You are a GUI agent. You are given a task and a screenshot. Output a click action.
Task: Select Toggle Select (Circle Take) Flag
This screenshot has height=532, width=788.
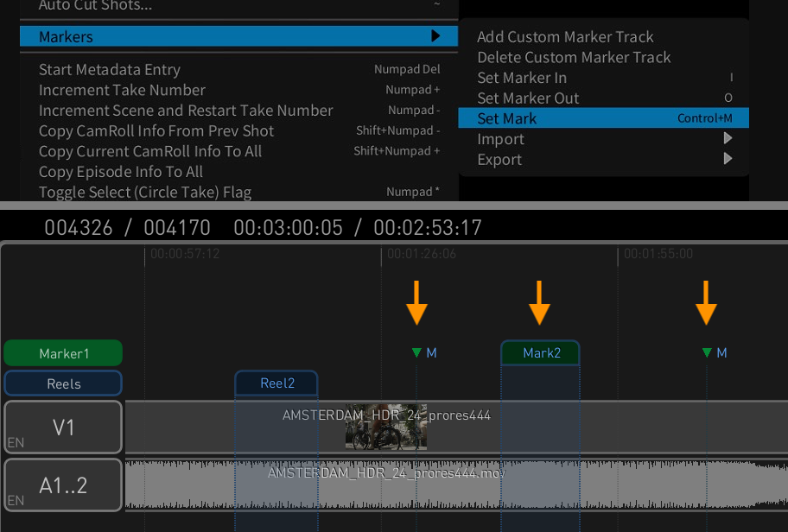[145, 192]
